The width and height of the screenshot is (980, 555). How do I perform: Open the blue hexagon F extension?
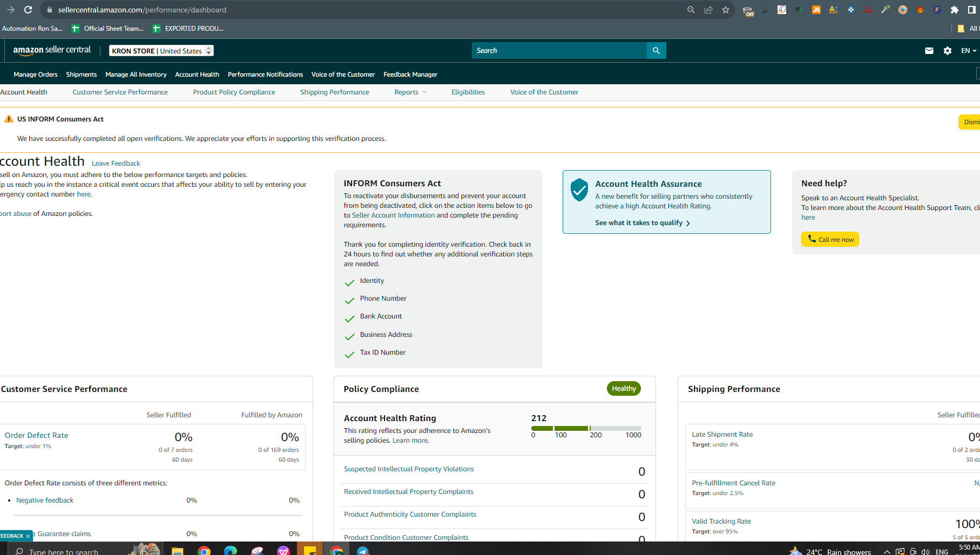937,10
